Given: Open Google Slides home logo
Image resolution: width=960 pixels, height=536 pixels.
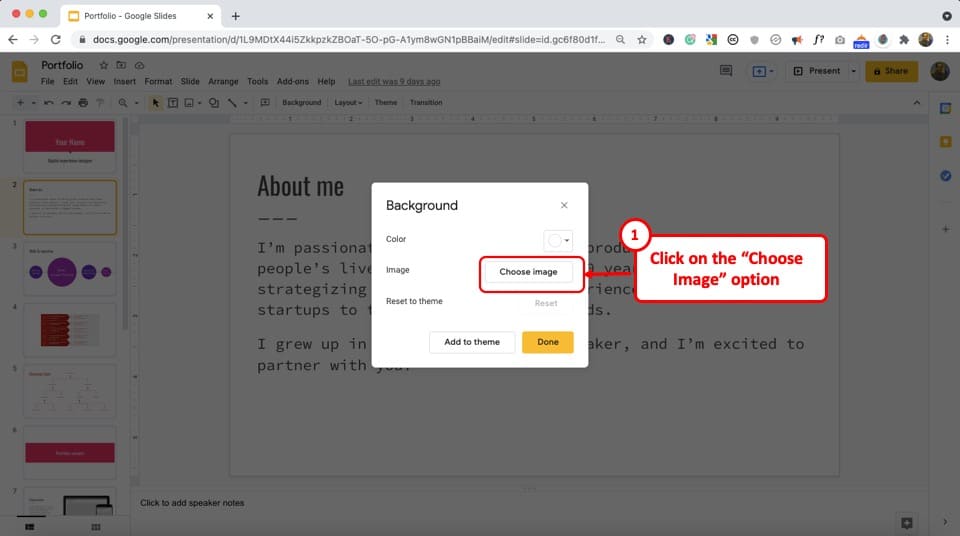Looking at the screenshot, I should point(20,72).
